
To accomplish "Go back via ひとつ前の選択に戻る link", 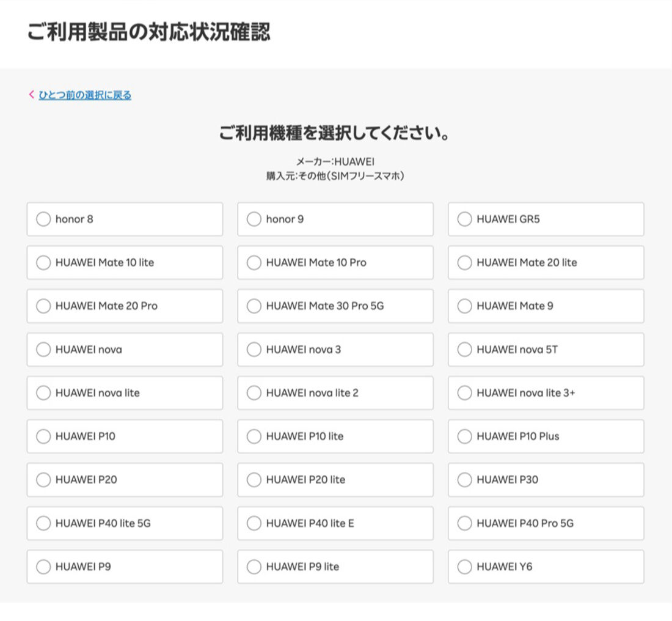I will (85, 95).
